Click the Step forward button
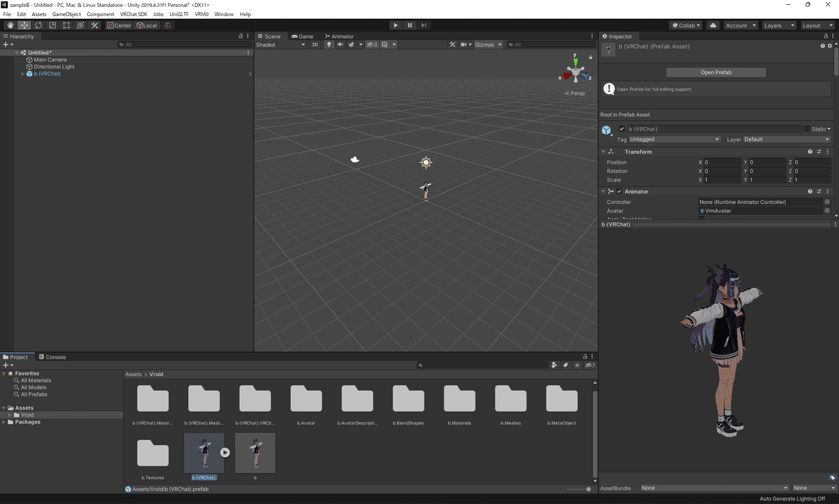 click(424, 25)
